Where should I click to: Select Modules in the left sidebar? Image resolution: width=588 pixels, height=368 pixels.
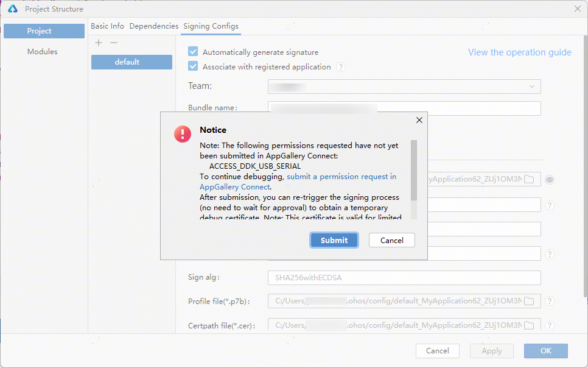(43, 52)
